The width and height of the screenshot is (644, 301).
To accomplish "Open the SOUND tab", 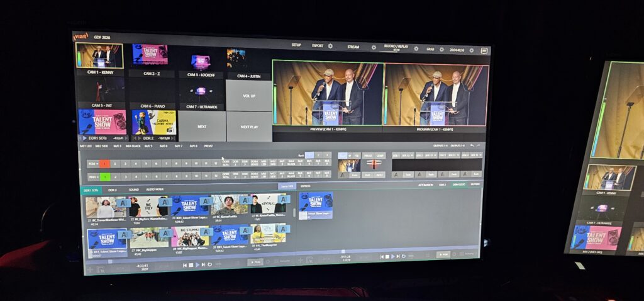I will [x=134, y=190].
